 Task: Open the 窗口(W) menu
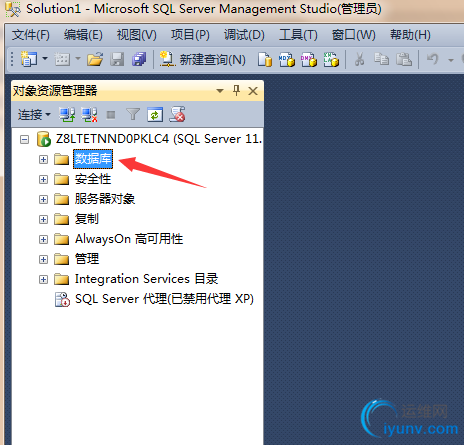pos(354,35)
